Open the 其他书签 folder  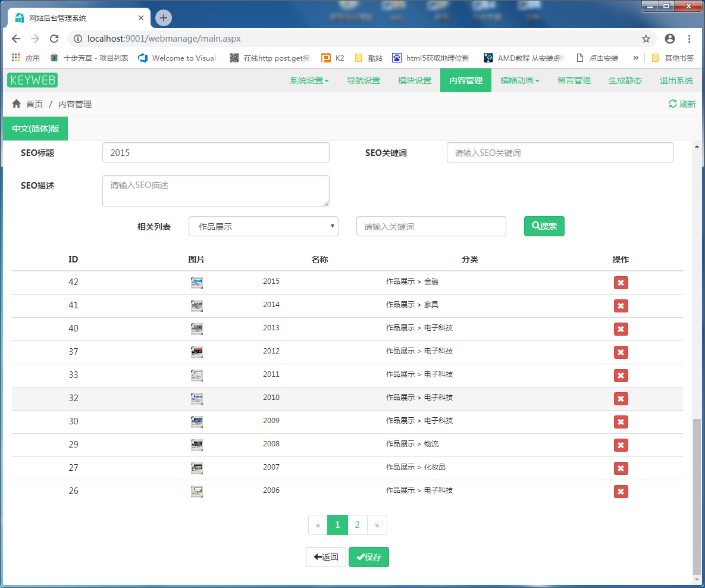point(673,58)
